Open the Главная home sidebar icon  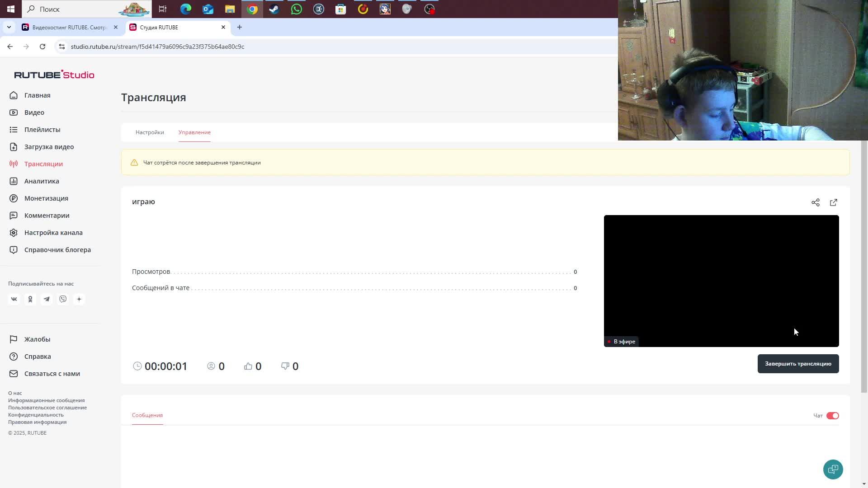click(14, 95)
